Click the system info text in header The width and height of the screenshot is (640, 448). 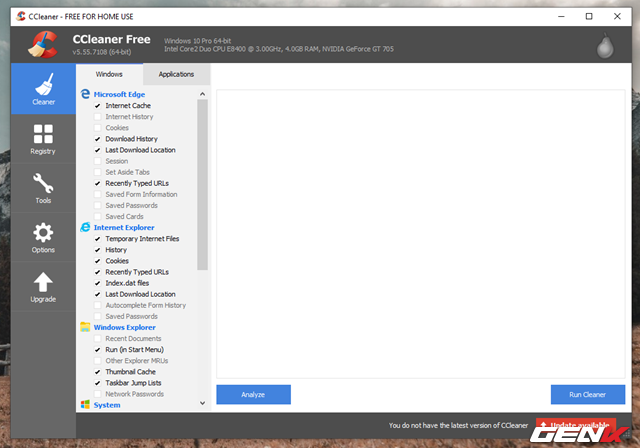[x=279, y=45]
